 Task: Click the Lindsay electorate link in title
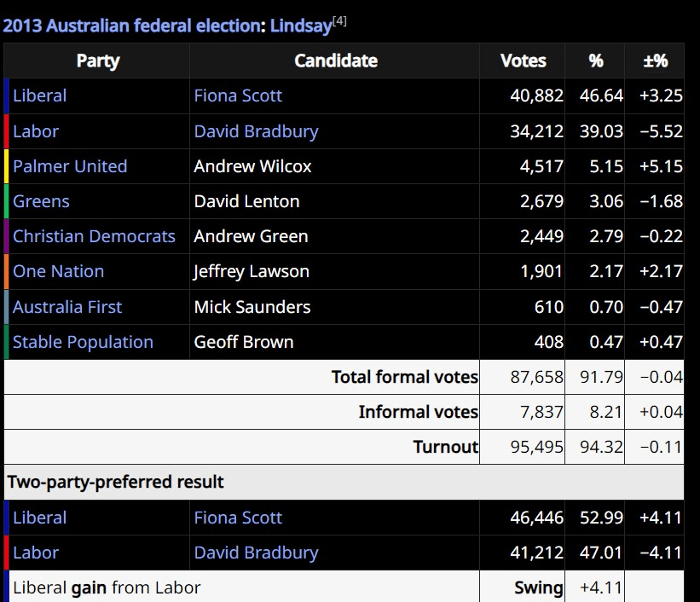click(300, 26)
